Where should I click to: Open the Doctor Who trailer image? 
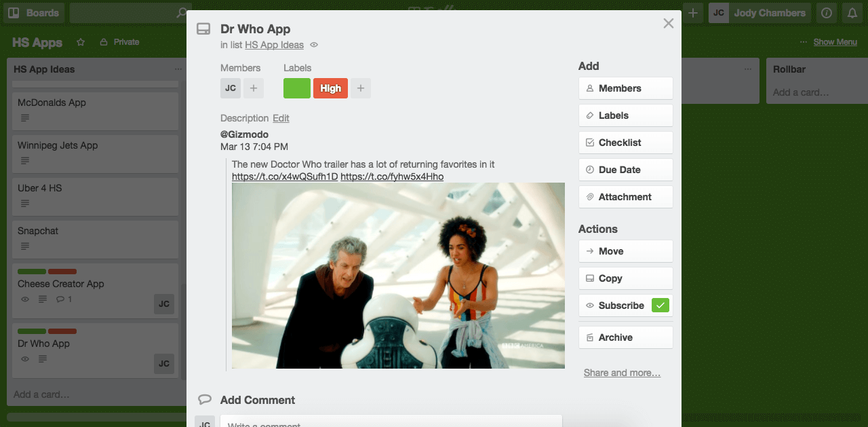(398, 276)
